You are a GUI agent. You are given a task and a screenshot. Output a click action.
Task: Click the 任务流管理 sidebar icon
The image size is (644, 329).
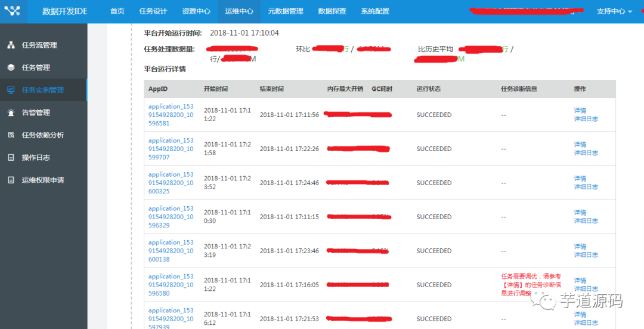click(x=11, y=45)
